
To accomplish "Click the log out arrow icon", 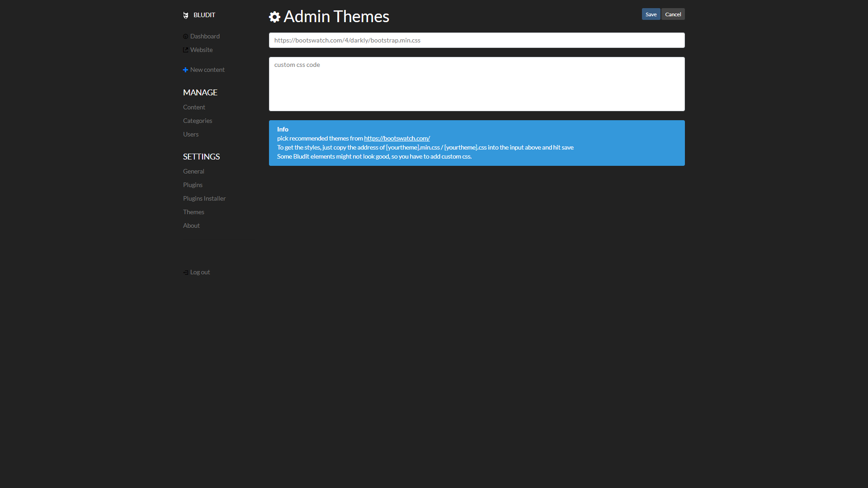I will tap(185, 272).
